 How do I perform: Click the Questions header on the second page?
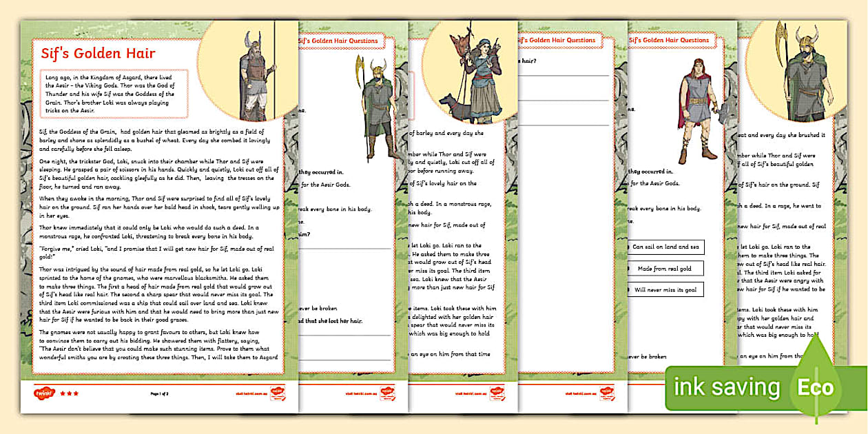[x=339, y=41]
